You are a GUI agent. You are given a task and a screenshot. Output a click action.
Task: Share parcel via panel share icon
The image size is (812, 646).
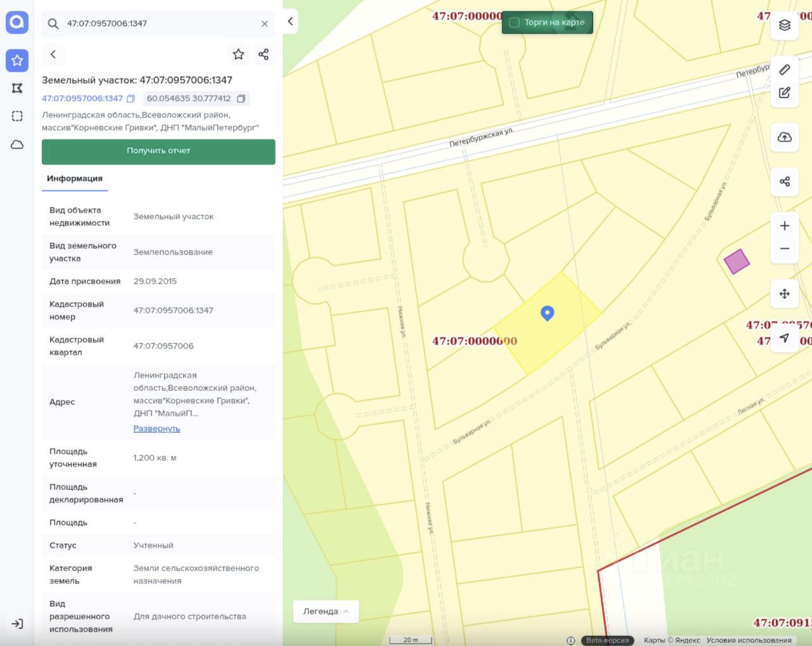click(x=263, y=55)
